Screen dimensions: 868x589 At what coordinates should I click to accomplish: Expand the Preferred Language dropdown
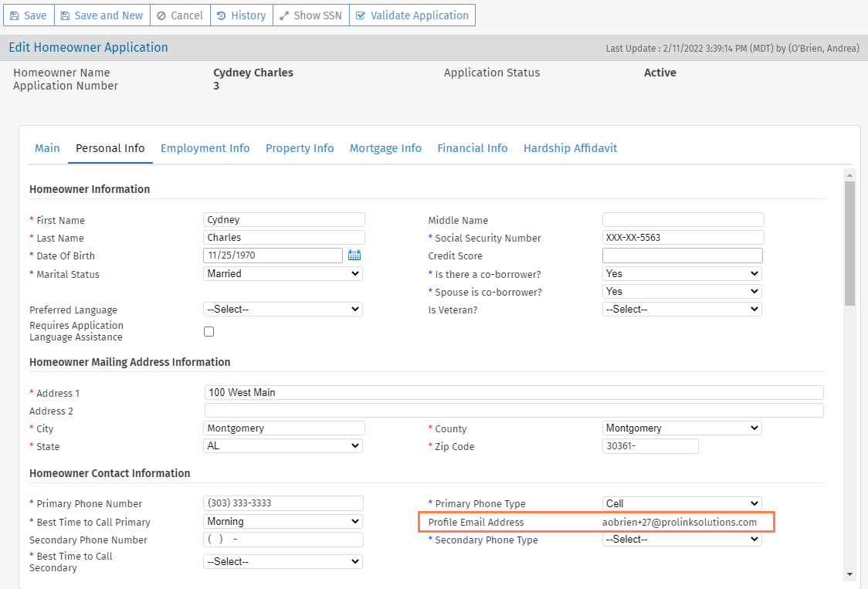coord(283,309)
